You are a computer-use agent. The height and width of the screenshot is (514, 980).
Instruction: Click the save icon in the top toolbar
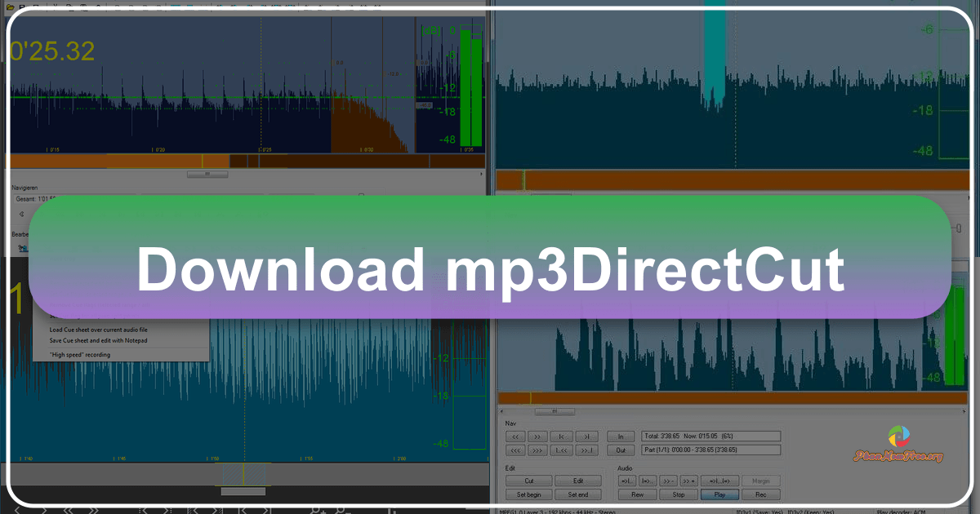tap(22, 4)
